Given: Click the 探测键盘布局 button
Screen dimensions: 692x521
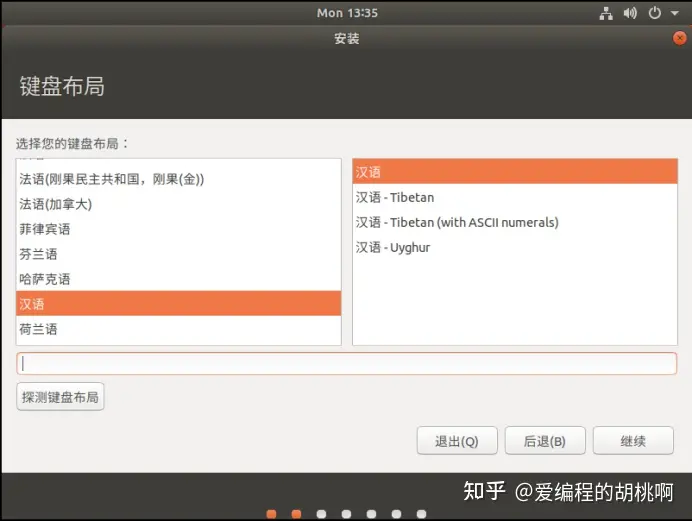Looking at the screenshot, I should click(x=60, y=397).
